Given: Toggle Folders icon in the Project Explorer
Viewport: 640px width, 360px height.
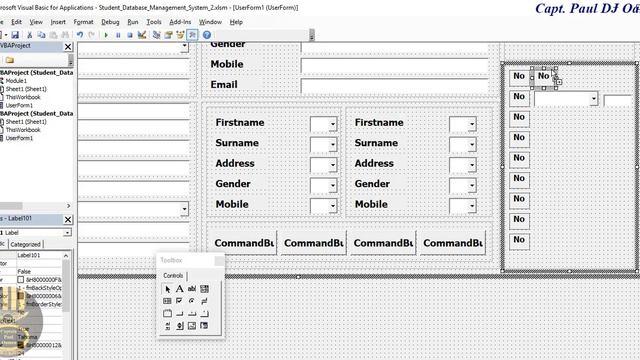Looking at the screenshot, I should 10,60.
